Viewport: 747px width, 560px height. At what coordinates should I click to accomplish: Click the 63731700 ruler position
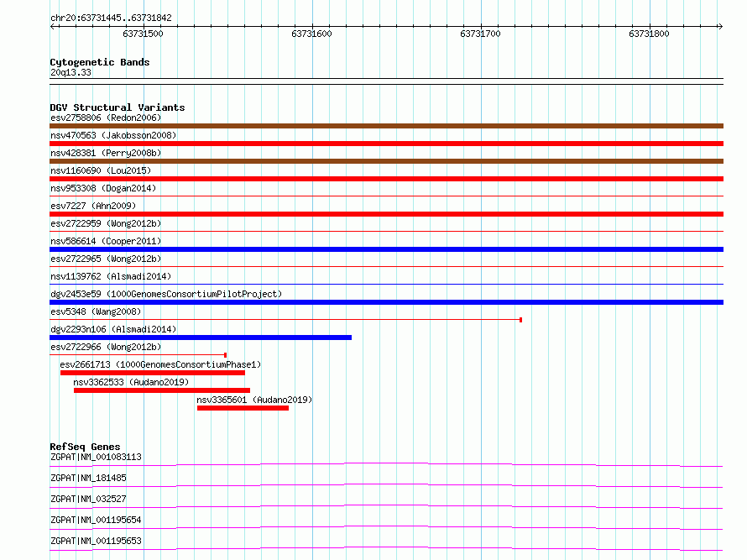480,34
